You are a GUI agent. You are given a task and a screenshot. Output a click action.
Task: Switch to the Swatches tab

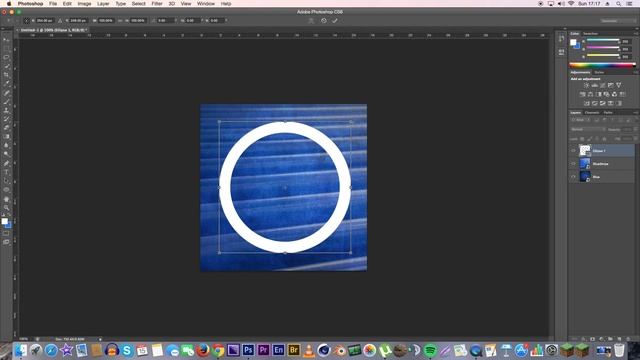[x=590, y=33]
